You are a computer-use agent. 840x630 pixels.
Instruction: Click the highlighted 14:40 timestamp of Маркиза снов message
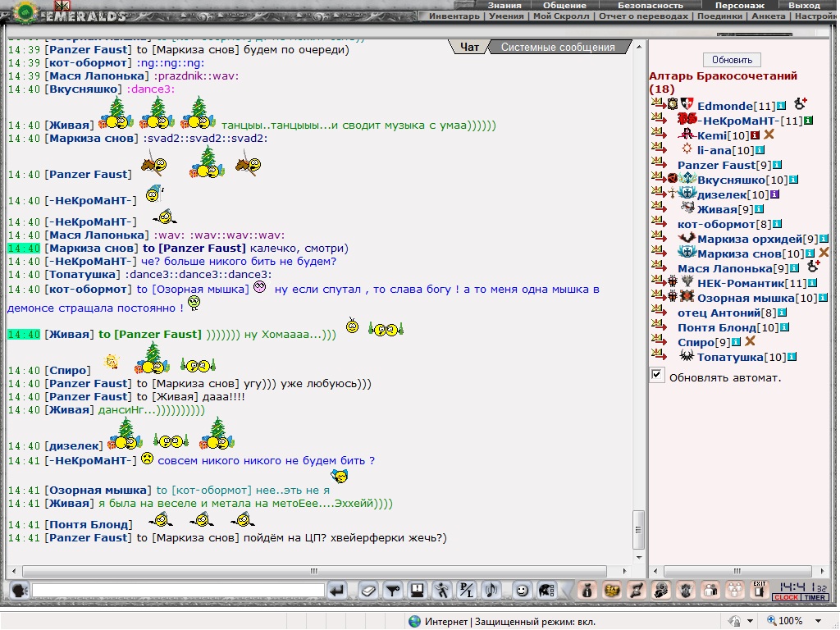24,248
